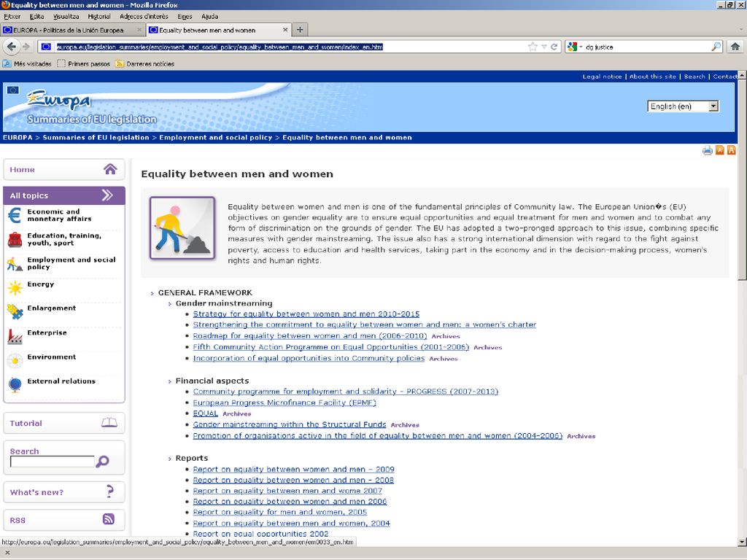The image size is (747, 560).
Task: Click the backpack icon for Education
Action: 15,239
